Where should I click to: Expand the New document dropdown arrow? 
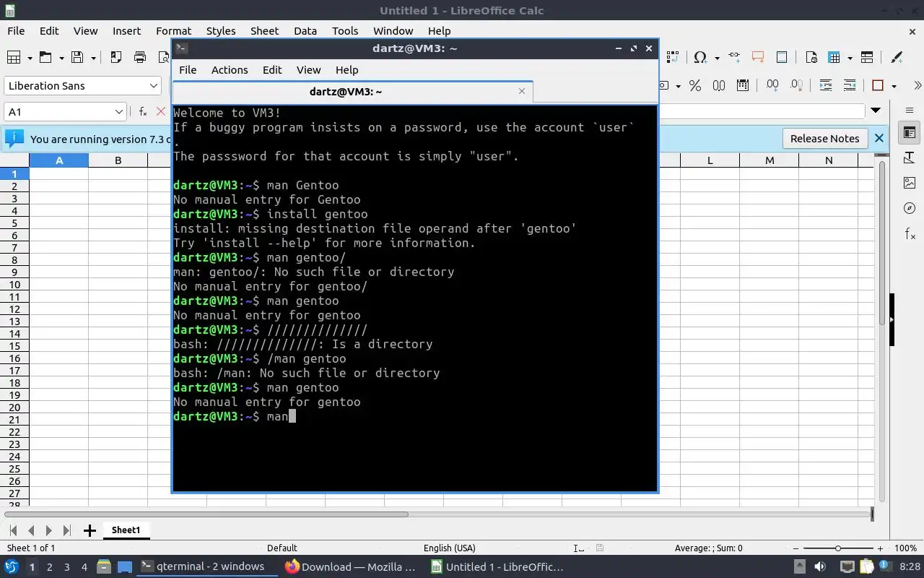click(x=30, y=57)
